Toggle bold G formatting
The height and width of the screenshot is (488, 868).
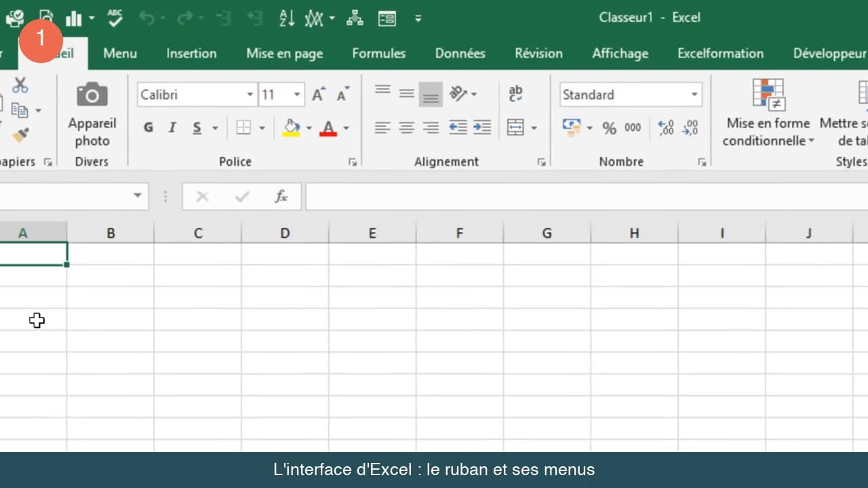(149, 127)
